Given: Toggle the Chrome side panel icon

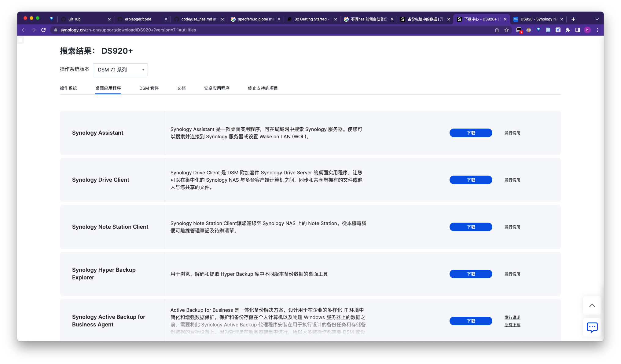Looking at the screenshot, I should point(578,30).
